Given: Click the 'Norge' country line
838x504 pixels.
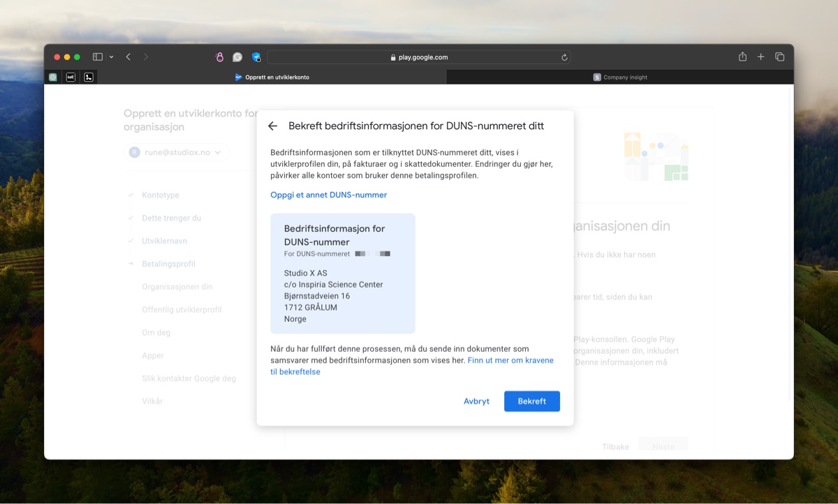Looking at the screenshot, I should click(x=295, y=320).
